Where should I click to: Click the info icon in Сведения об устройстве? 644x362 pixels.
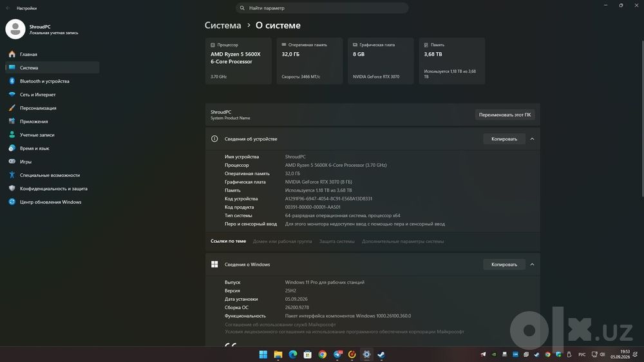[x=214, y=139]
